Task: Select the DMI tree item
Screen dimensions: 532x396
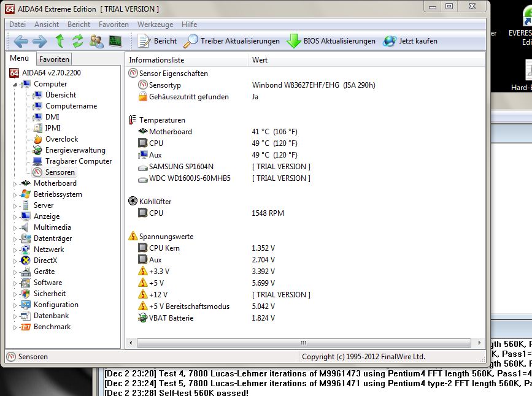Action: [52, 117]
